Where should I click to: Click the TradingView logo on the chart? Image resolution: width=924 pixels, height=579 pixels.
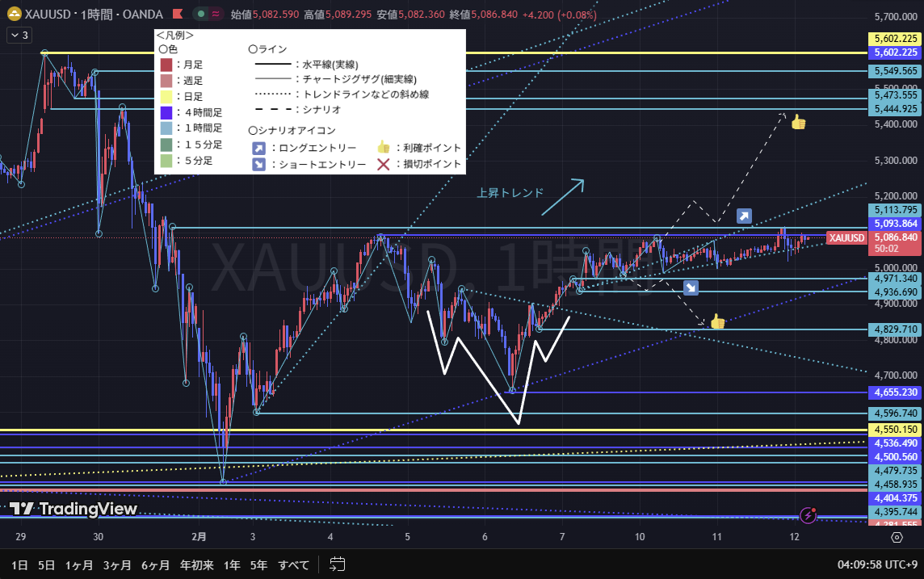(x=73, y=509)
